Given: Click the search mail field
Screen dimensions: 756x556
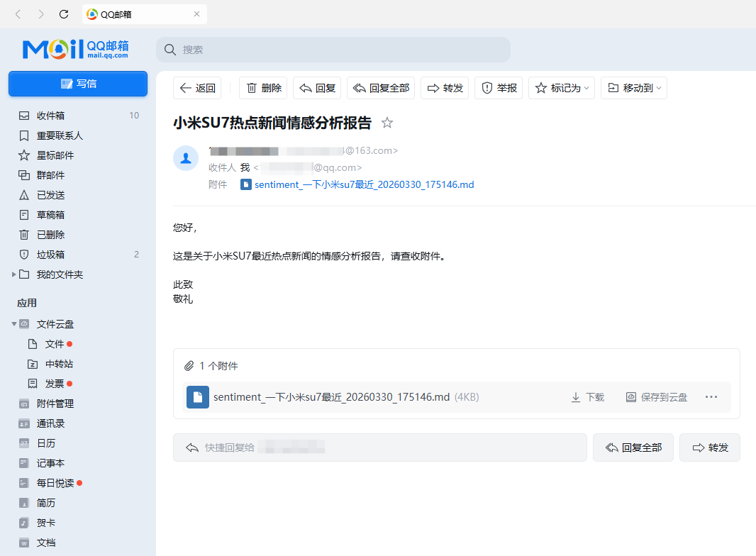Looking at the screenshot, I should point(333,50).
